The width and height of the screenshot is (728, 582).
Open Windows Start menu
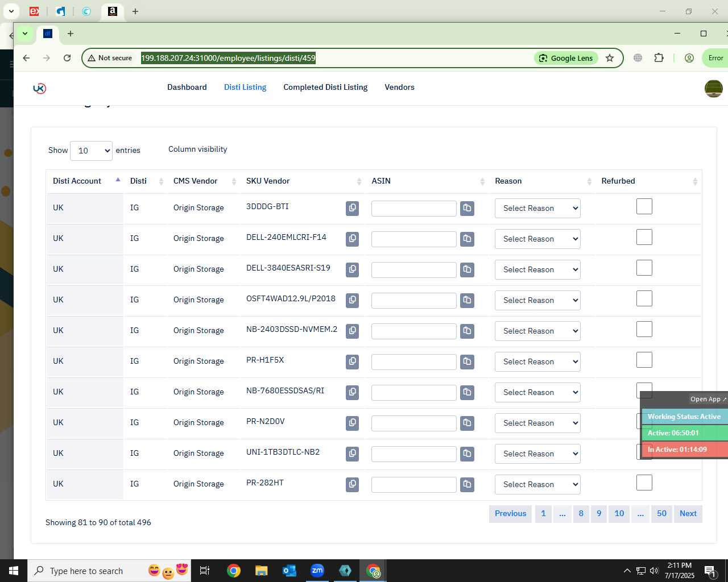[14, 571]
